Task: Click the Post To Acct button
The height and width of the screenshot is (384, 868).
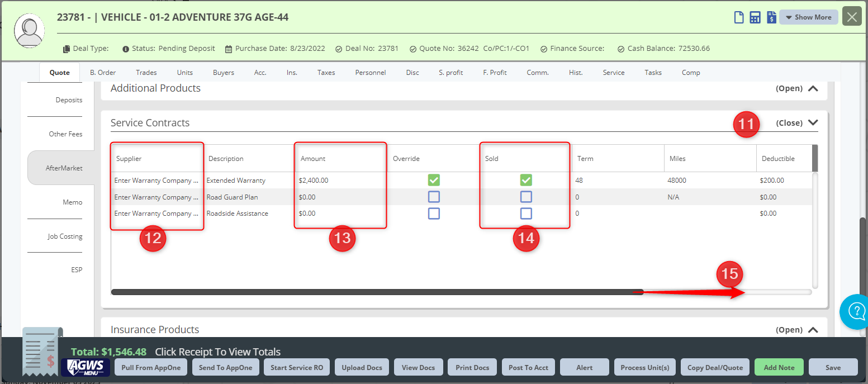Action: click(x=528, y=367)
